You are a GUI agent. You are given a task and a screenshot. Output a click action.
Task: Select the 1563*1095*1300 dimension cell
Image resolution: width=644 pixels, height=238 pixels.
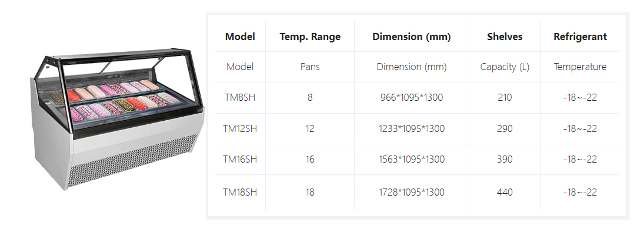[x=412, y=159]
